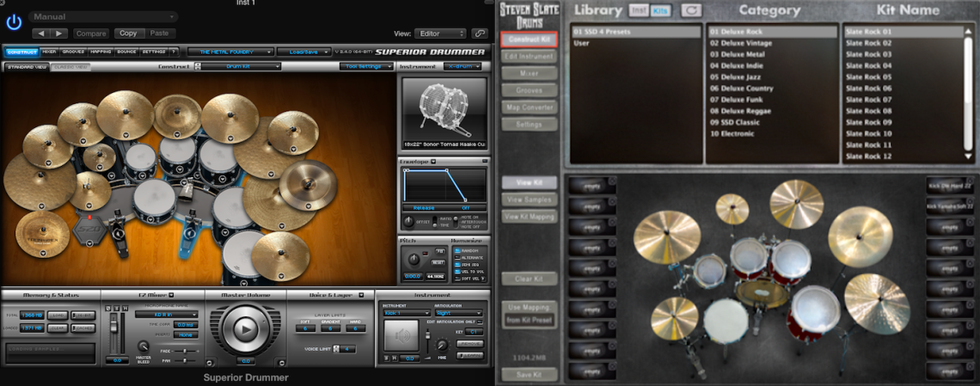Open The Metal Foundry library dropdown
The image size is (980, 386).
tap(230, 52)
